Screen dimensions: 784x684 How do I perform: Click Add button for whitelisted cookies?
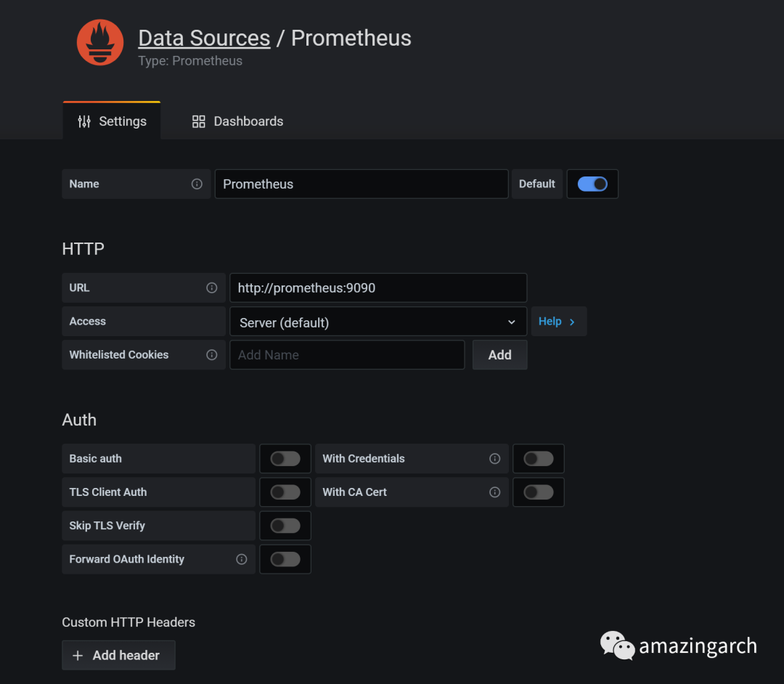[x=500, y=355]
